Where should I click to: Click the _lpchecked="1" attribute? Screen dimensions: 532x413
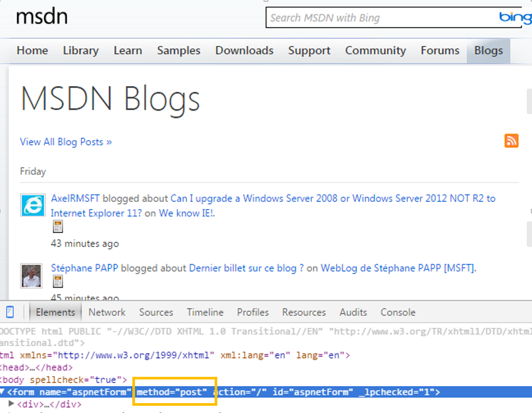click(396, 392)
